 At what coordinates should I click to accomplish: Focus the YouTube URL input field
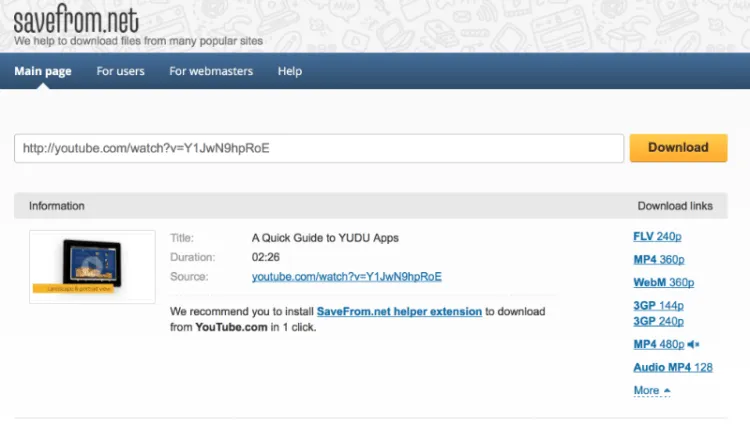pos(319,148)
